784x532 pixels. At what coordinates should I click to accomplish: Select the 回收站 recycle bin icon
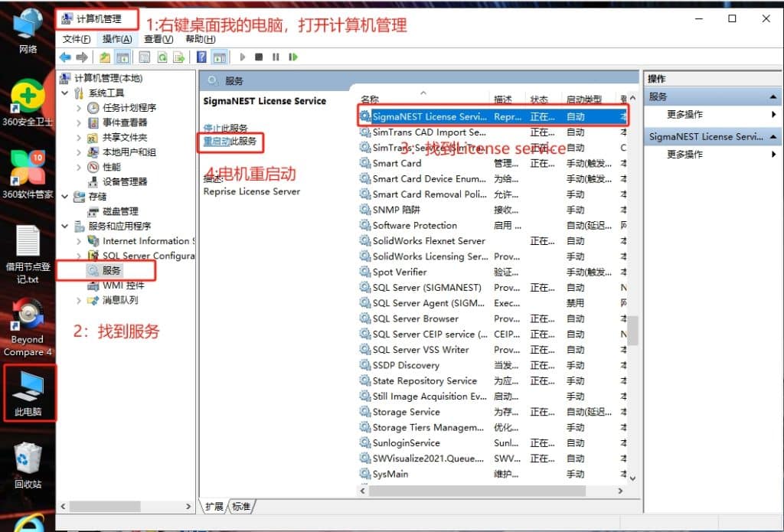(x=28, y=465)
